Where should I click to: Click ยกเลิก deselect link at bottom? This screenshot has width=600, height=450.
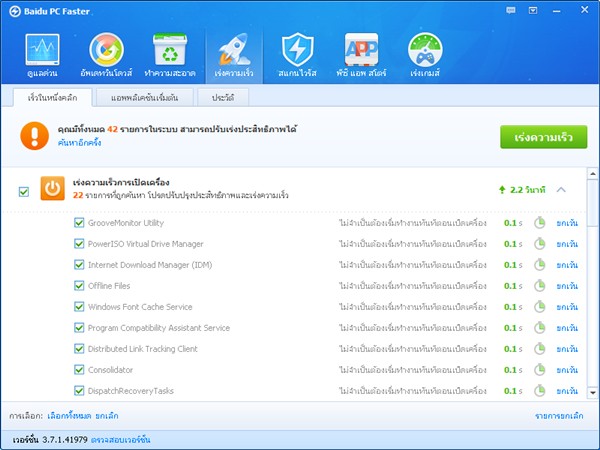pos(107,416)
